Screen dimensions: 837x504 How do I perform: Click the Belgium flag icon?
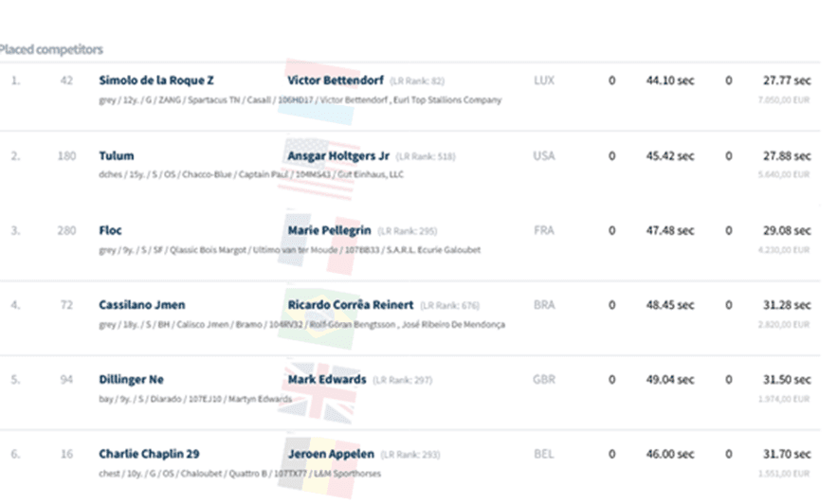tap(318, 472)
